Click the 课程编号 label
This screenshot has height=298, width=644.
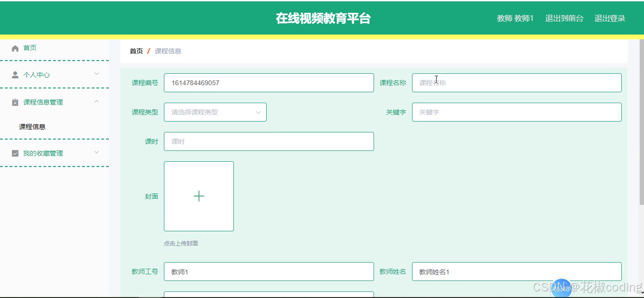coord(145,83)
